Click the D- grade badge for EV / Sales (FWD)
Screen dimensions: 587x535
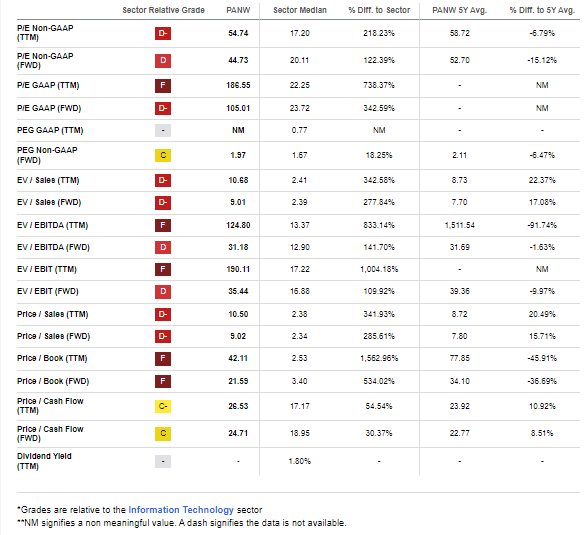[163, 202]
